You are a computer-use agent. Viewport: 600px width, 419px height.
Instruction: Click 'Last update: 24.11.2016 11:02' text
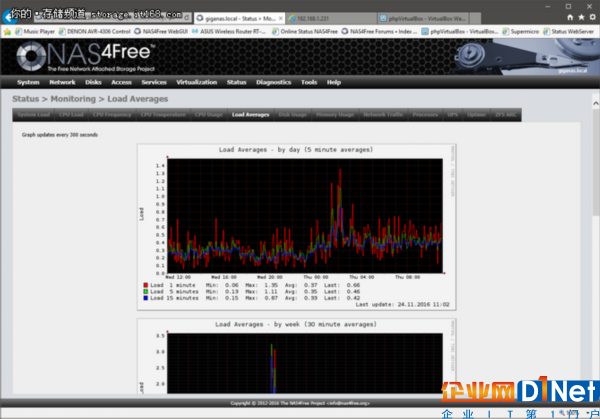(x=403, y=305)
